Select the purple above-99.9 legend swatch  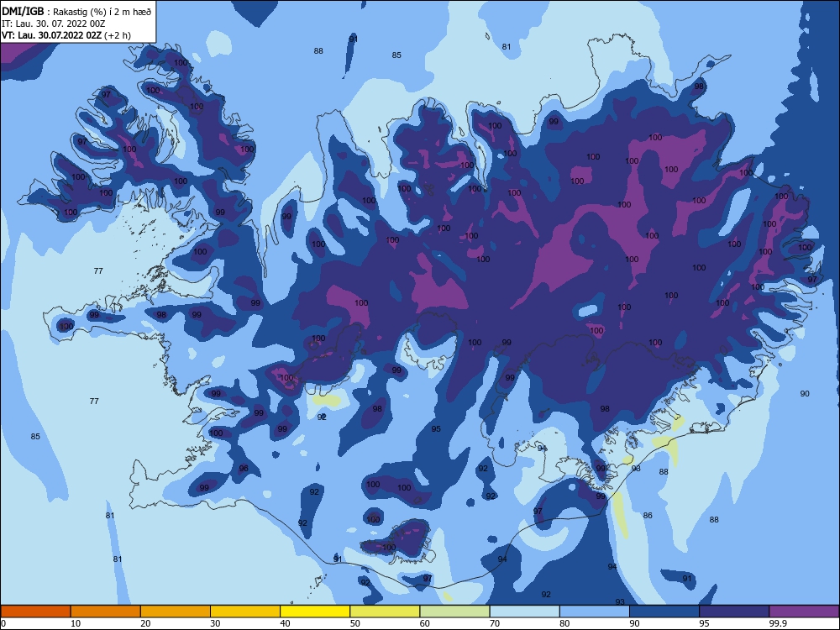804,612
